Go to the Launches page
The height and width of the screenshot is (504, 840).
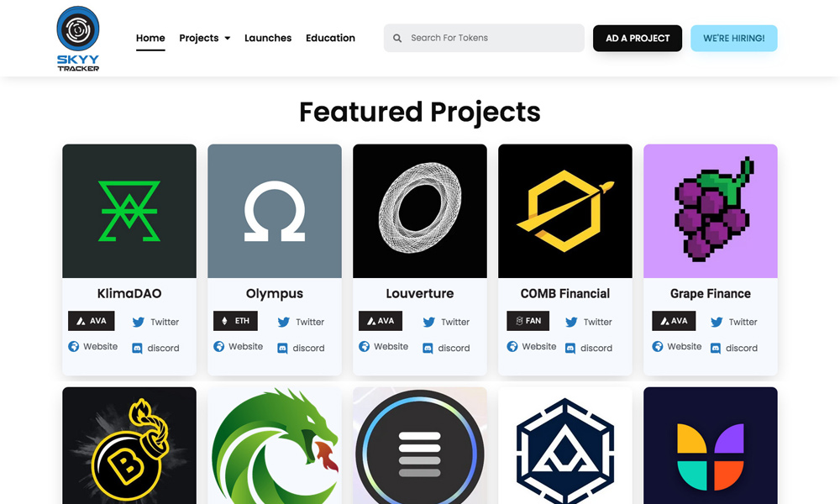point(268,38)
